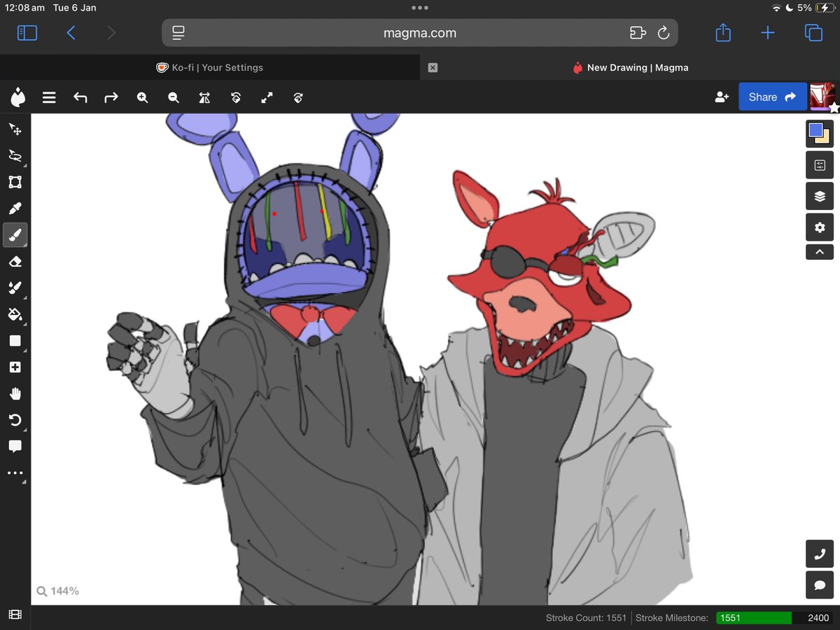The image size is (840, 630).
Task: Open the gear settings panel
Action: click(820, 227)
